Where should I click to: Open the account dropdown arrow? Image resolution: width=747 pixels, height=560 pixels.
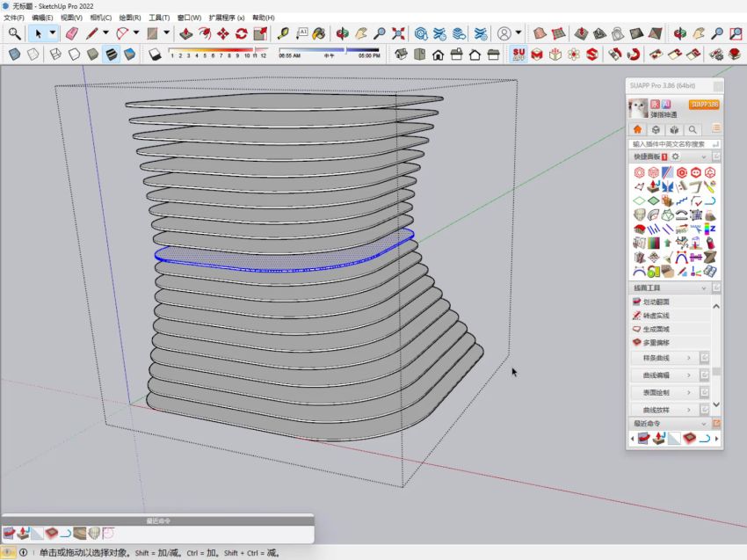519,33
